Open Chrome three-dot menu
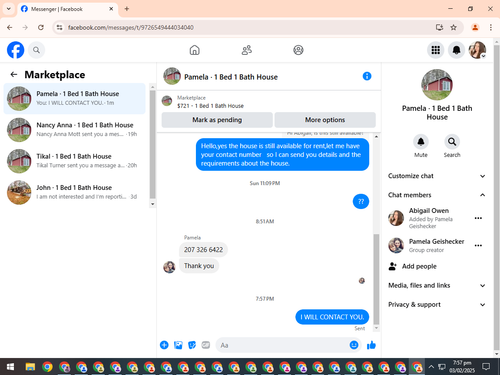This screenshot has width=500, height=375. (x=491, y=27)
